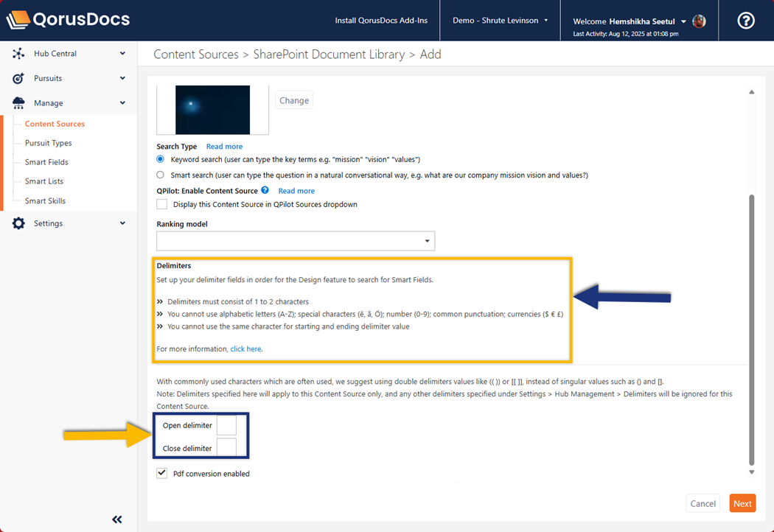Click the Open delimiter input field
Image resolution: width=774 pixels, height=532 pixels.
coord(227,425)
